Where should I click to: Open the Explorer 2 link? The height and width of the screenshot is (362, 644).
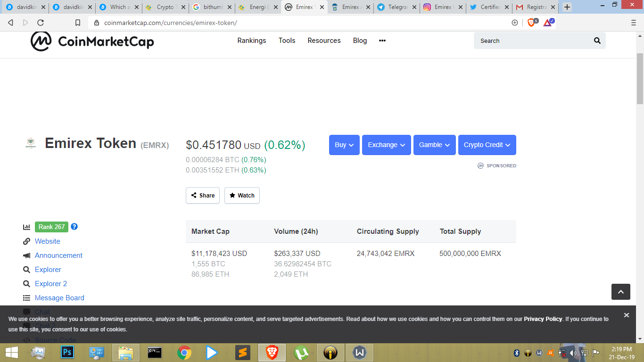pyautogui.click(x=51, y=284)
